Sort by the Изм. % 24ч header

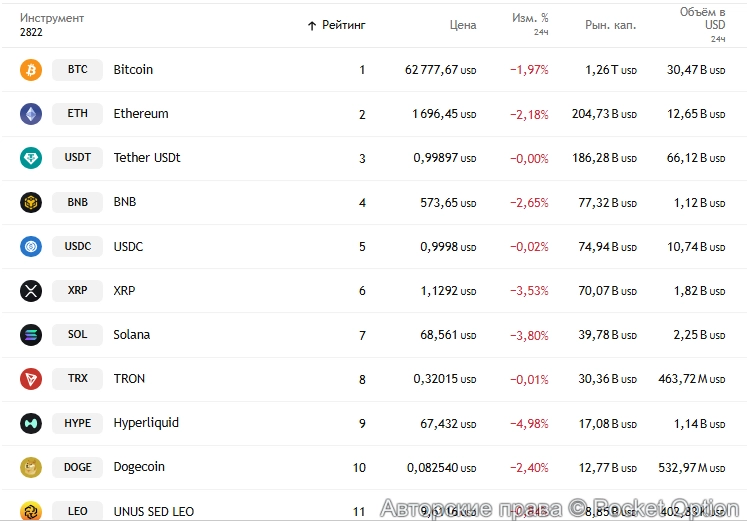(530, 24)
